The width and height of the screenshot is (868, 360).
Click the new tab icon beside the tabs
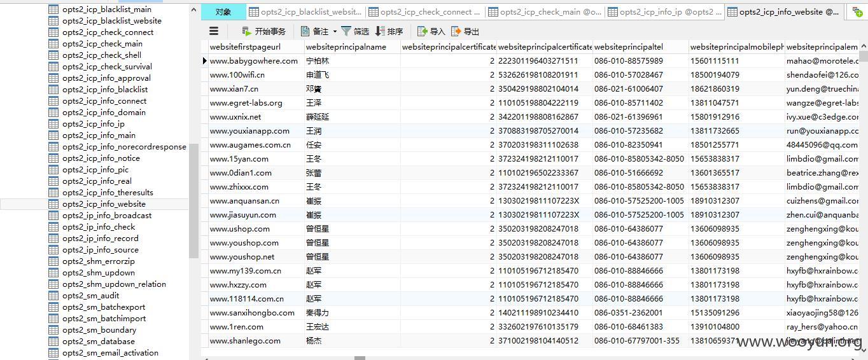pos(857,11)
